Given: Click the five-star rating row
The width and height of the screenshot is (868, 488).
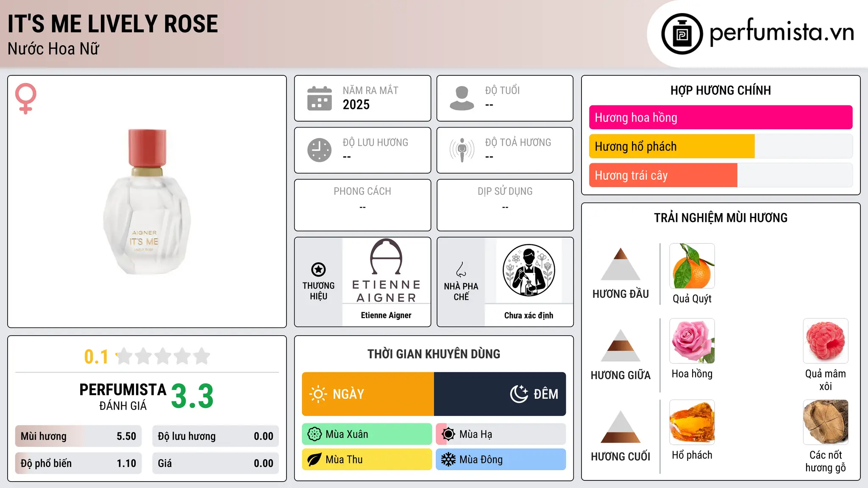Looking at the screenshot, I should (x=163, y=356).
